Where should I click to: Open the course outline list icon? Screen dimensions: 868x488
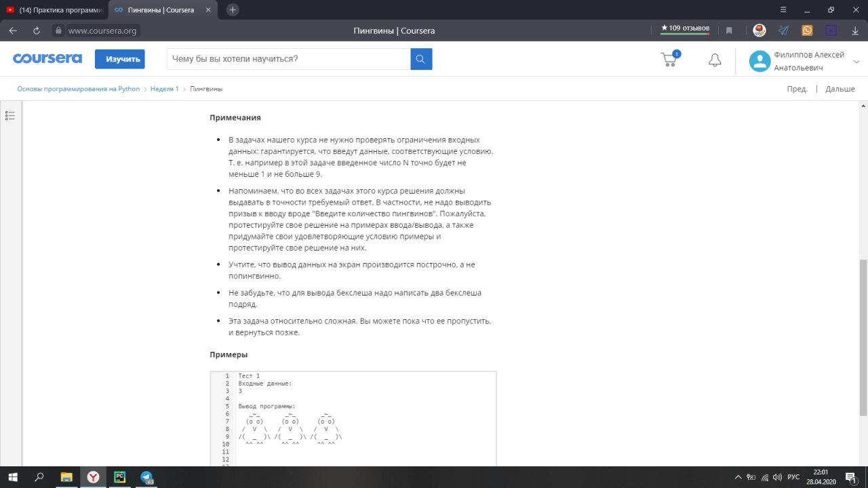pyautogui.click(x=10, y=116)
